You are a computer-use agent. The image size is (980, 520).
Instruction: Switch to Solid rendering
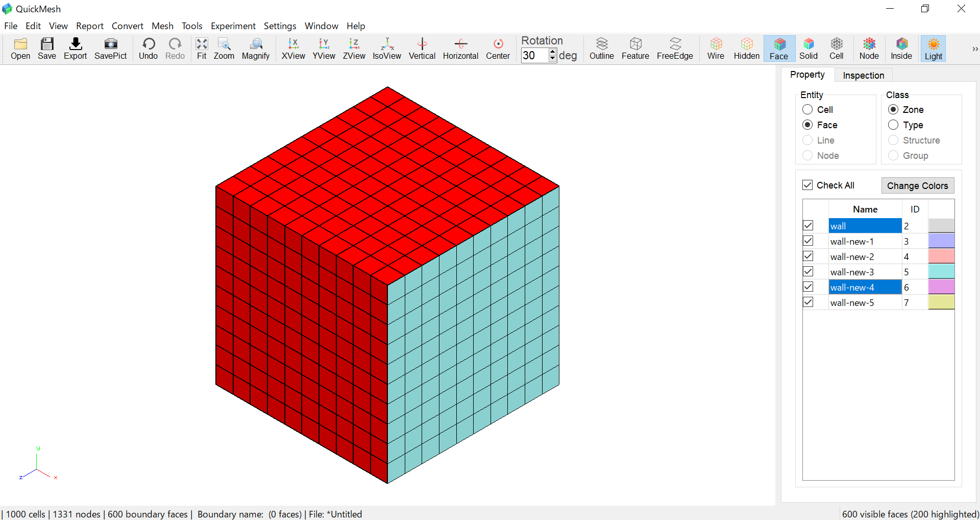coord(808,49)
